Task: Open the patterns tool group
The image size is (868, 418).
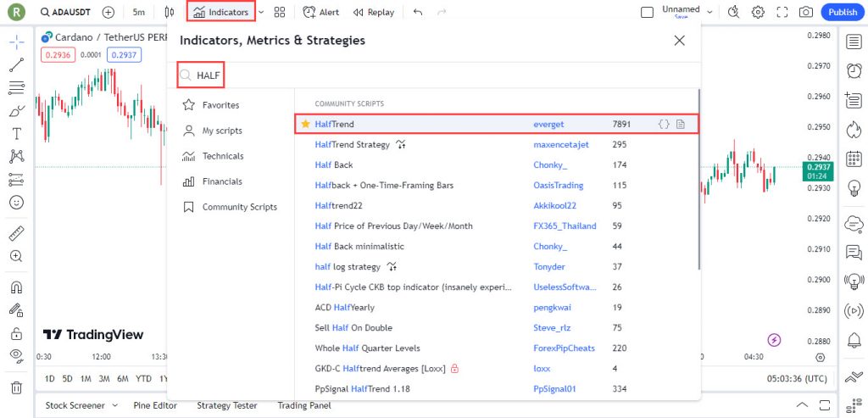Action: (x=17, y=157)
